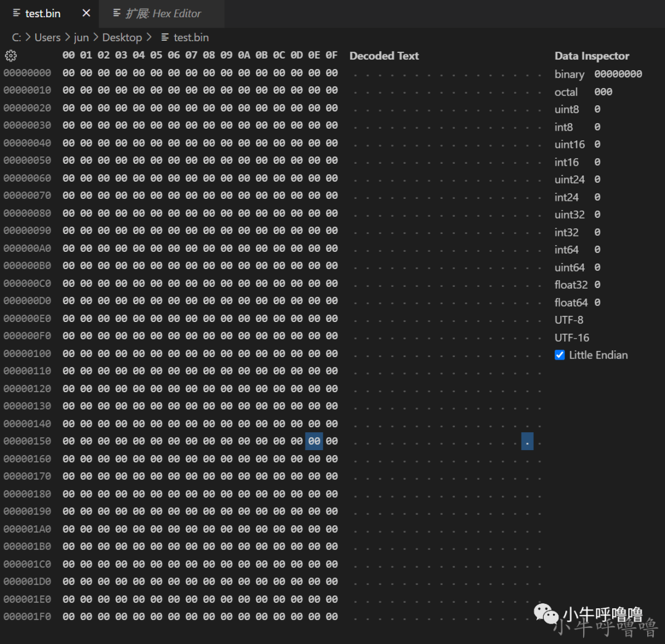Expand the chevron after Desktop in breadcrumb

[x=149, y=38]
